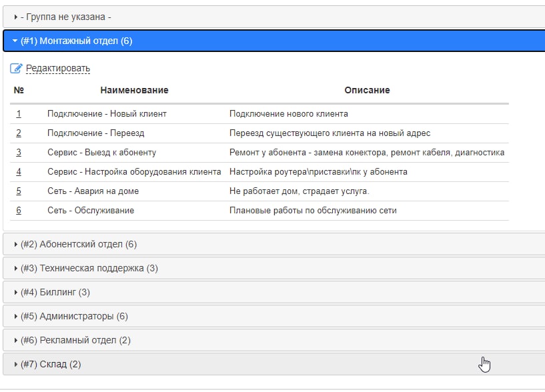Open row number 5 link
Viewport: 545px width, 392px height.
[19, 191]
